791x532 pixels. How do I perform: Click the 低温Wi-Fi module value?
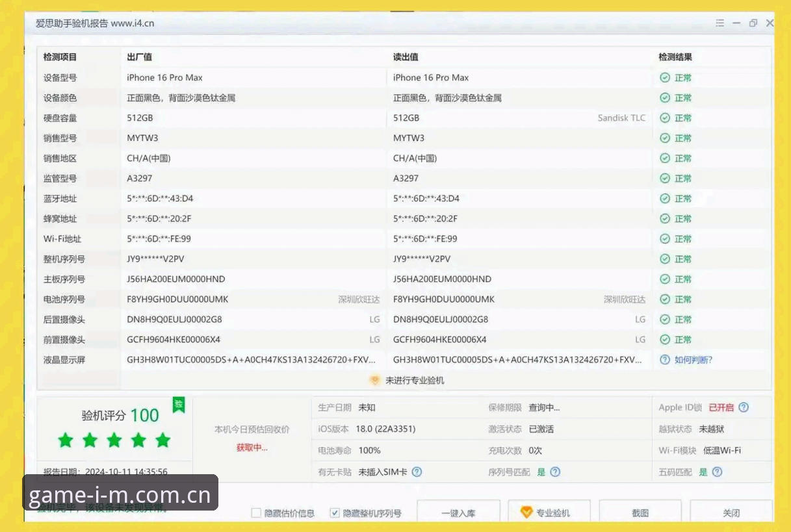722,450
